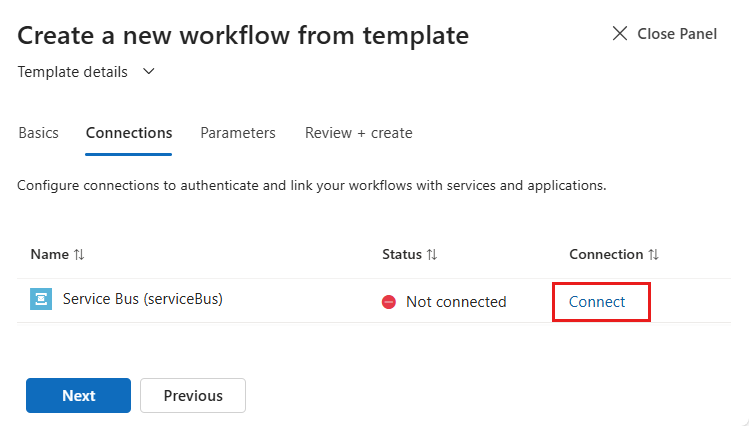Click the red Not connected status icon
Image resolution: width=749 pixels, height=426 pixels.
coord(389,302)
